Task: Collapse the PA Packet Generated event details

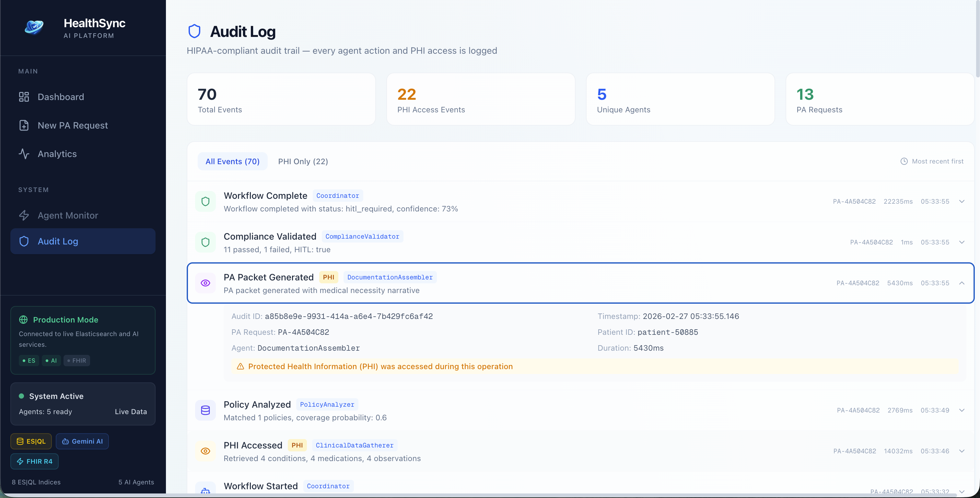Action: 961,283
